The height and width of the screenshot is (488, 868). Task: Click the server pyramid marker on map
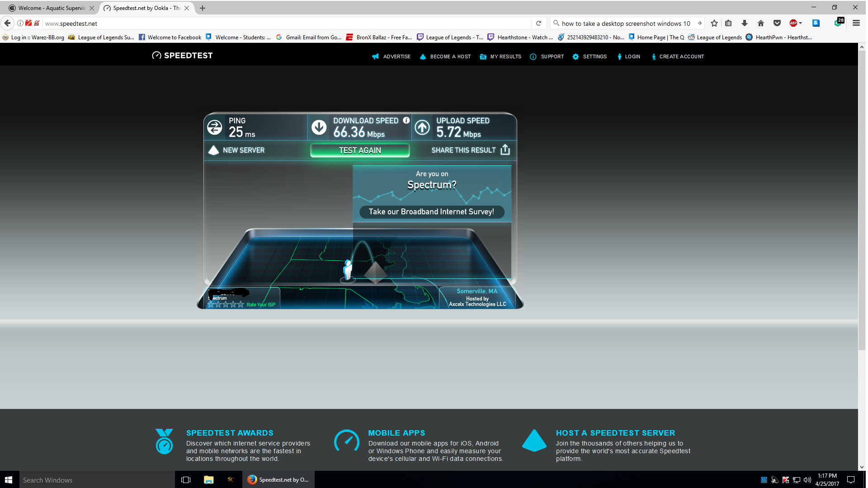(376, 272)
